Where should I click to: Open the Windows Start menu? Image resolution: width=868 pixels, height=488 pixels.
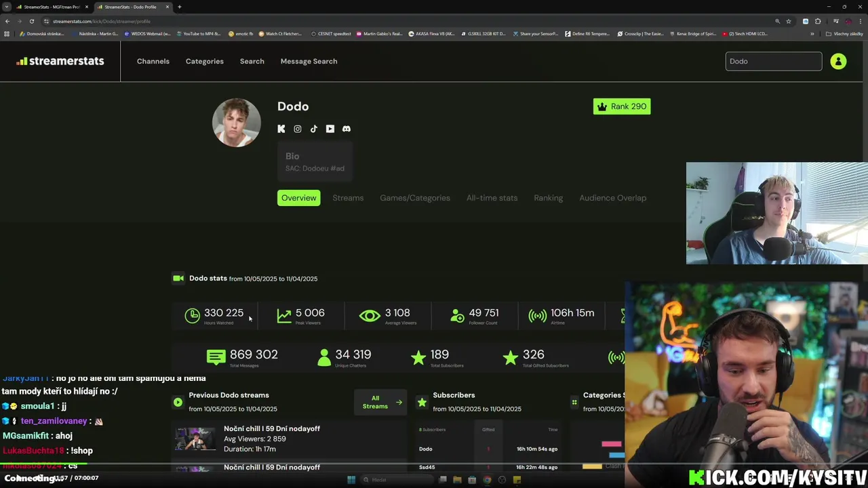coord(351,480)
